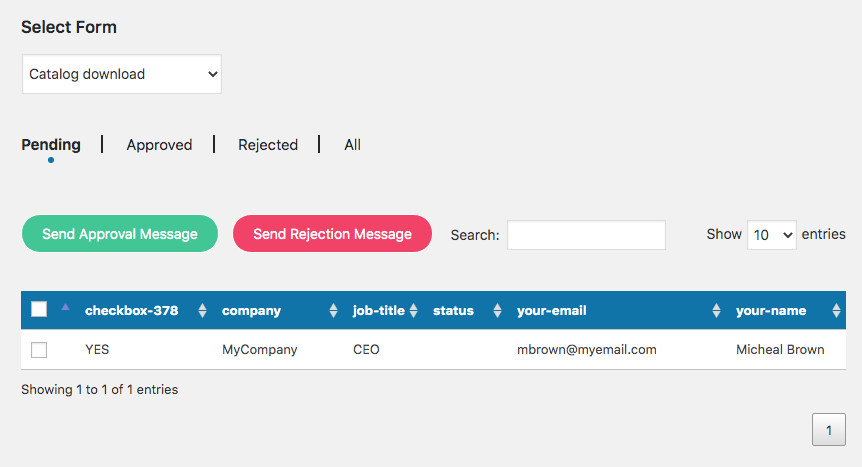Open the Catalog download form dropdown
Screen dimensions: 862x467
click(121, 74)
